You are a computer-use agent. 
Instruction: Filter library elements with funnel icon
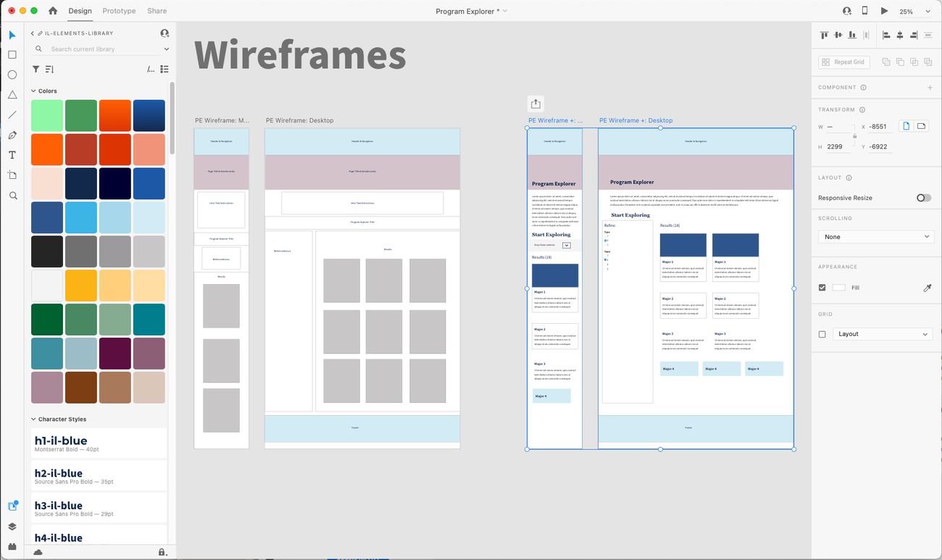click(36, 70)
